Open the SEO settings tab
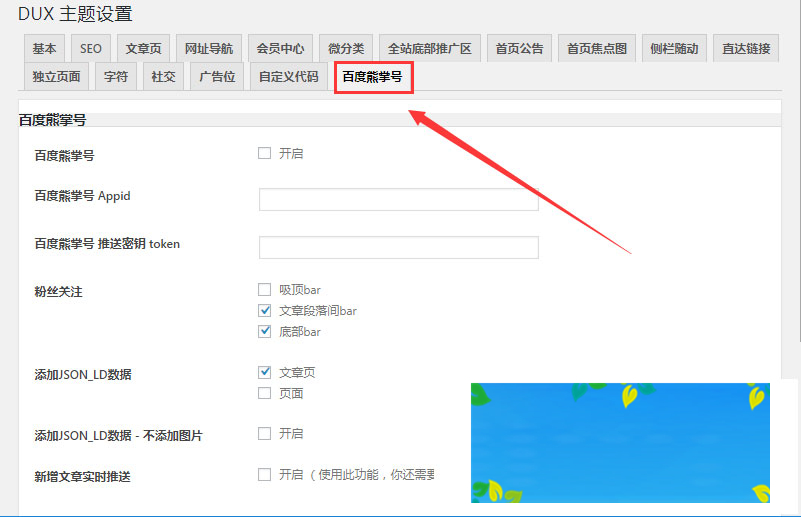The width and height of the screenshot is (801, 517). [91, 48]
